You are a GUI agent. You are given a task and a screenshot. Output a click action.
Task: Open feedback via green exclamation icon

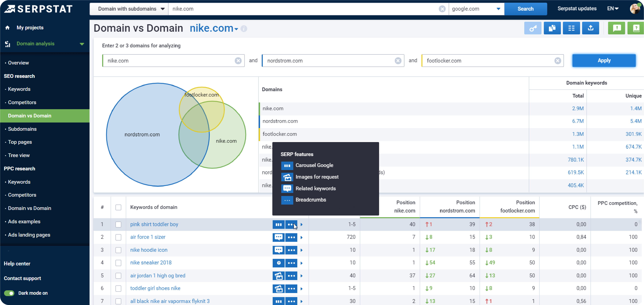tap(617, 28)
